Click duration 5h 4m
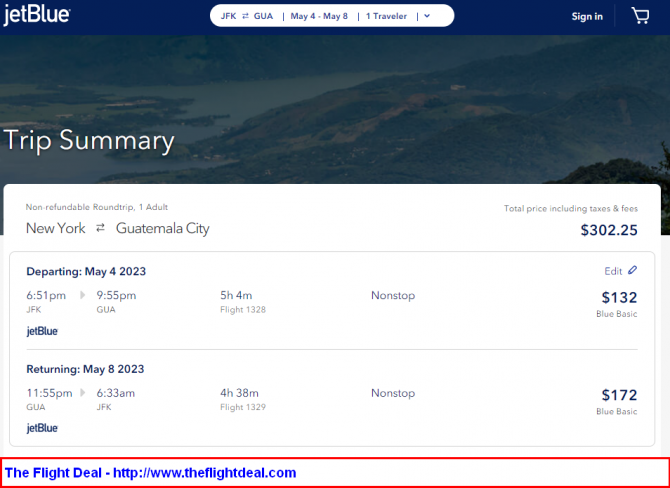 (236, 295)
